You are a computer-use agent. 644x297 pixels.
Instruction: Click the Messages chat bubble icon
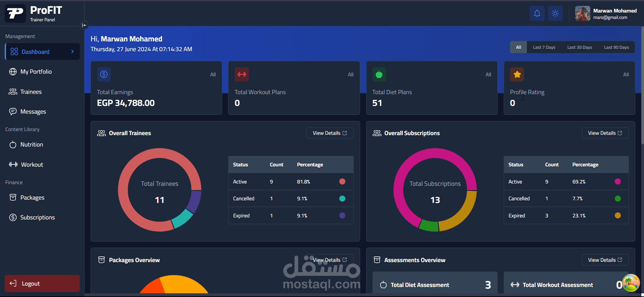coord(13,112)
